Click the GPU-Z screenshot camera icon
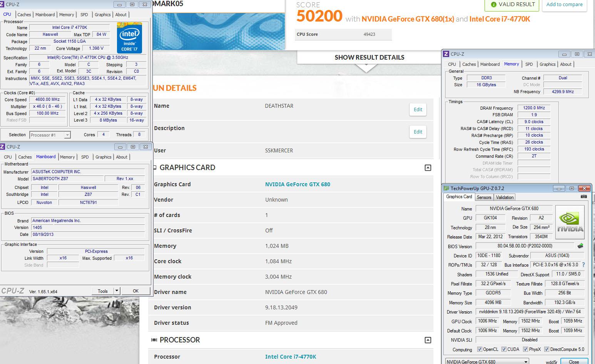 584,197
